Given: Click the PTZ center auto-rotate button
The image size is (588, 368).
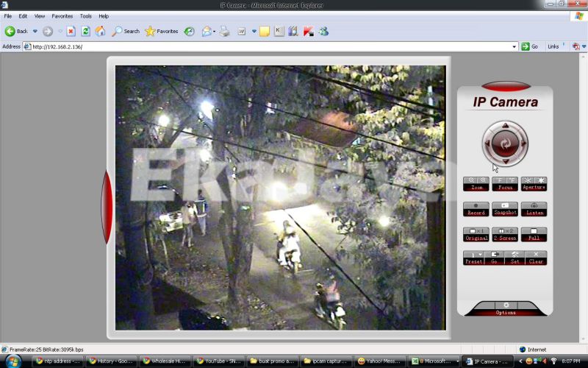Looking at the screenshot, I should [x=505, y=143].
